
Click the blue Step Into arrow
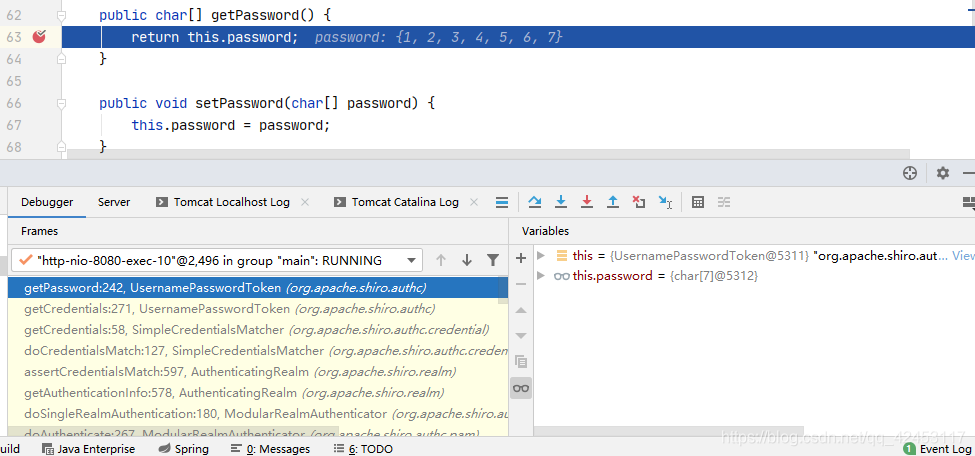(x=561, y=202)
